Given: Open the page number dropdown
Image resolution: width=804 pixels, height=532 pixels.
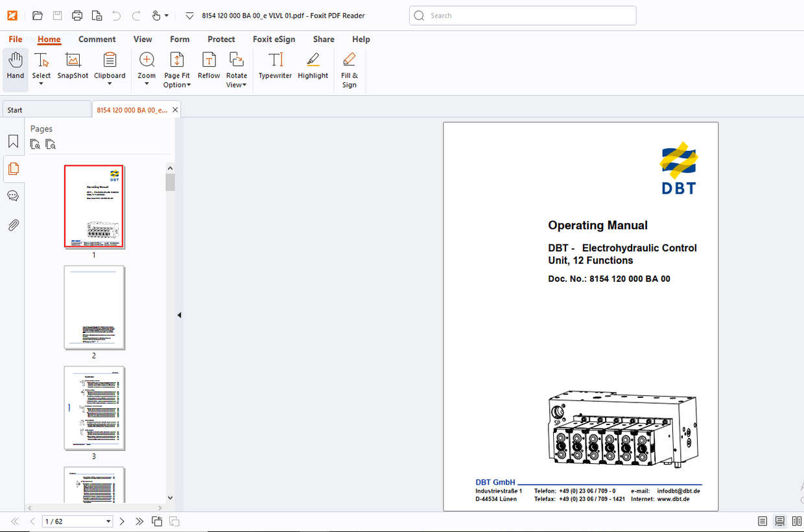Looking at the screenshot, I should [x=108, y=522].
